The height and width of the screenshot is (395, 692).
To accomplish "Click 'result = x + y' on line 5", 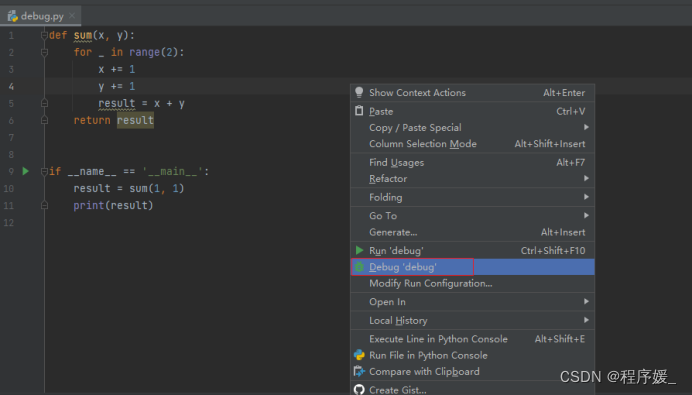I will pos(141,103).
